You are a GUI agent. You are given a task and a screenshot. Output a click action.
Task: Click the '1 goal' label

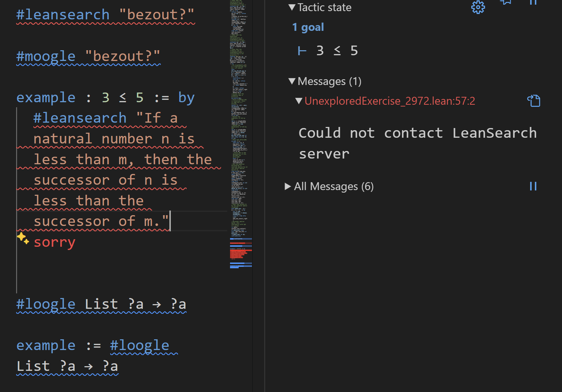coord(308,27)
